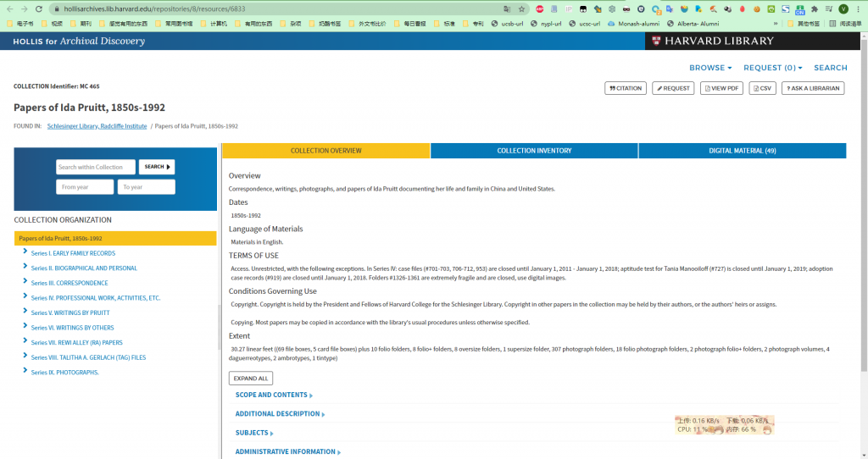Click the orange cookie extension icon
The width and height of the screenshot is (868, 459).
(x=757, y=8)
